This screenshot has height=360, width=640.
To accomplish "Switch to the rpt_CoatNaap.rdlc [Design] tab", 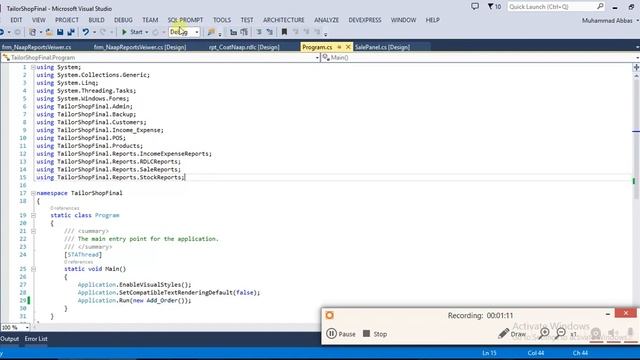I will pos(244,47).
